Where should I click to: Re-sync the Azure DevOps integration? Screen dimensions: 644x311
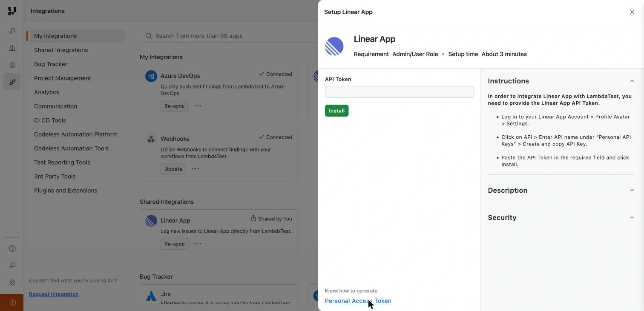175,106
